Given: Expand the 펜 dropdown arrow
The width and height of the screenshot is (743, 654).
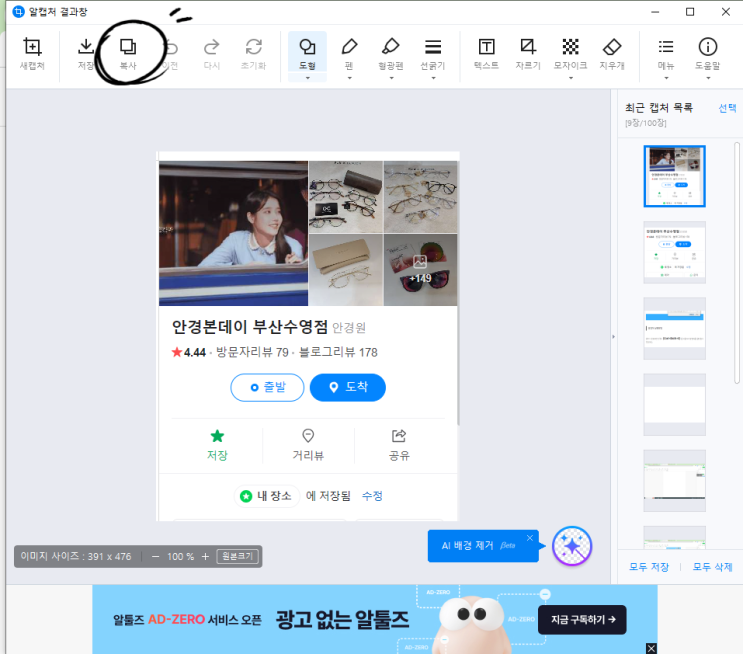Looking at the screenshot, I should point(349,78).
